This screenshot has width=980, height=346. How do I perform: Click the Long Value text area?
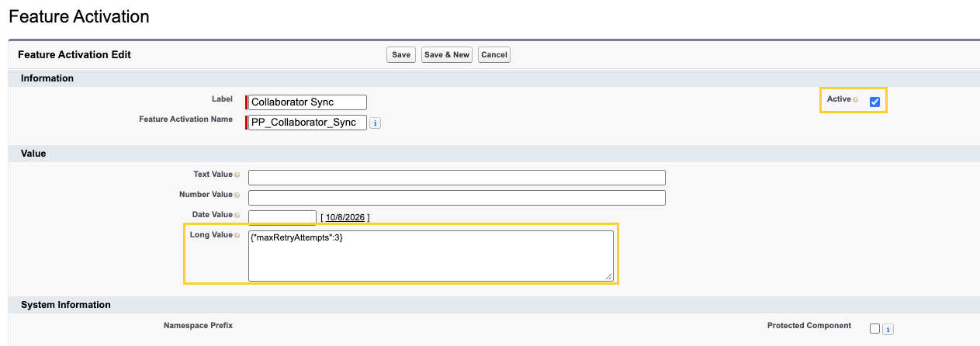[x=431, y=255]
